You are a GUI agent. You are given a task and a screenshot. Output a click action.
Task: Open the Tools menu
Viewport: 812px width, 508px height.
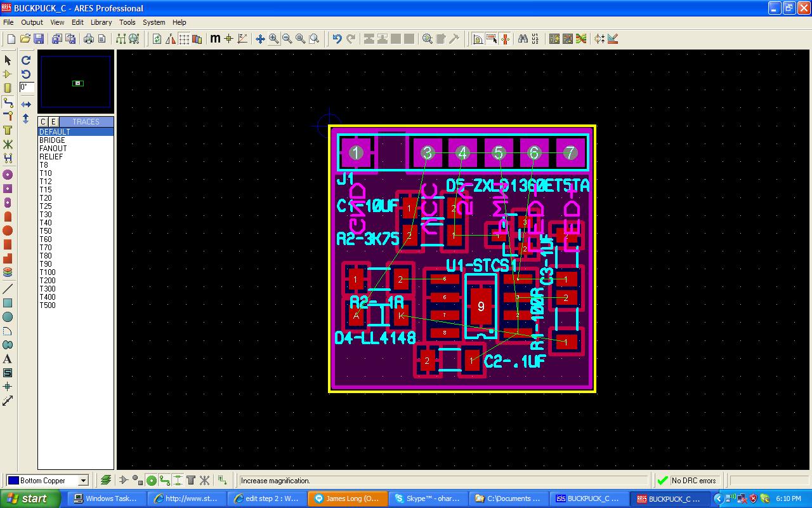pyautogui.click(x=128, y=22)
